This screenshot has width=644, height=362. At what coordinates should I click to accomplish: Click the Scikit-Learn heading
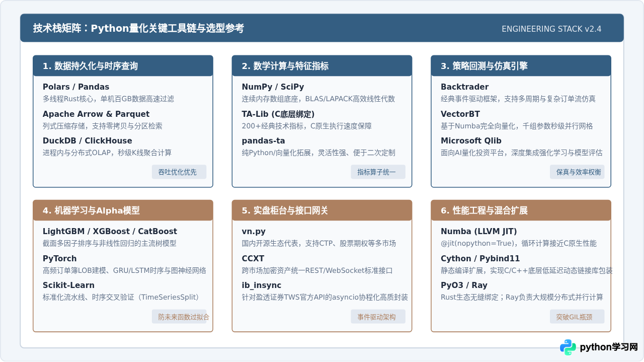coord(68,285)
